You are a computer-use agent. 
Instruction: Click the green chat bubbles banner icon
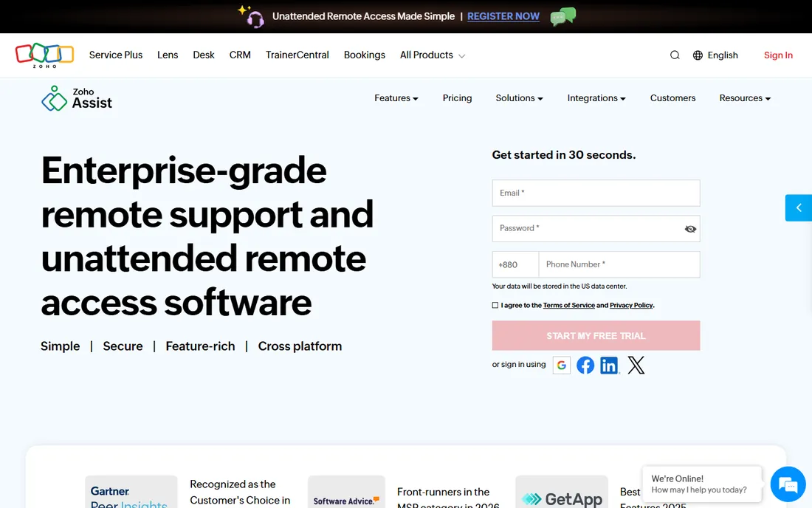click(563, 16)
